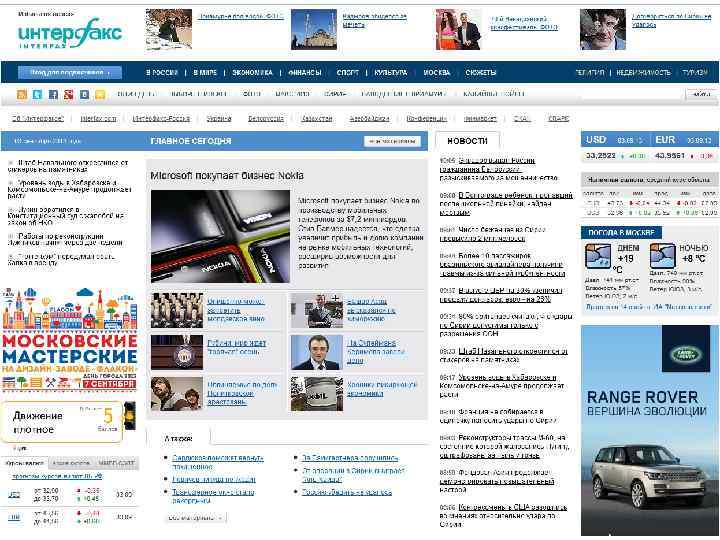Open the VK icon in the social bar
This screenshot has height=540, width=720.
pos(84,95)
